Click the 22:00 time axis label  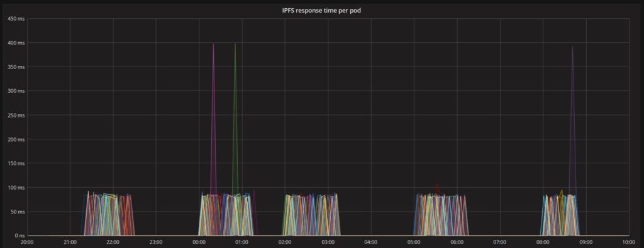pos(113,242)
